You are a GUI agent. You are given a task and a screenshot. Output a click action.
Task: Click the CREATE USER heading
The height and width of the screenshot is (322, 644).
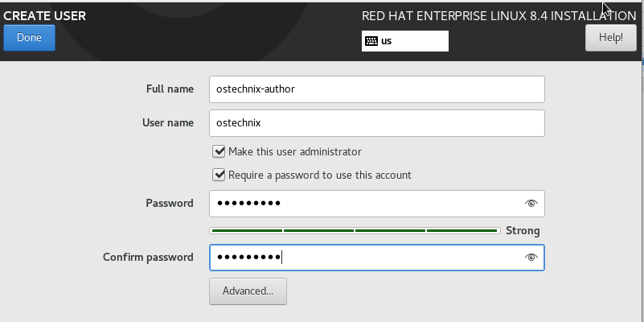[44, 15]
